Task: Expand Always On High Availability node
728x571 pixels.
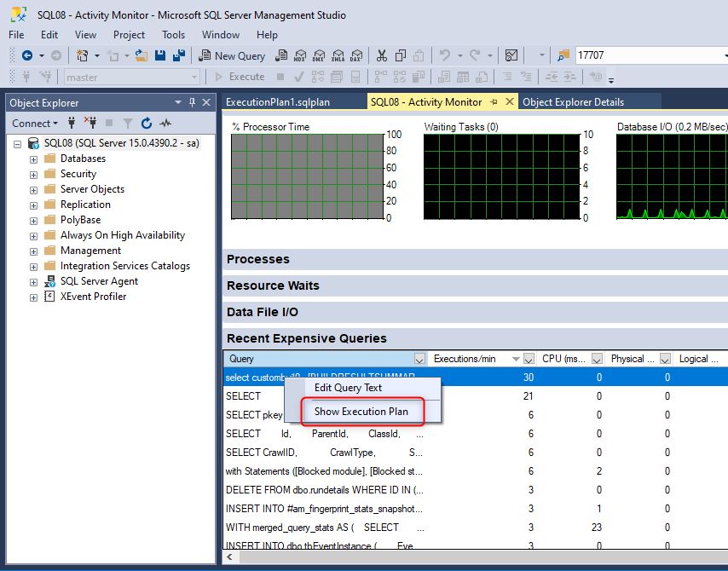Action: (33, 236)
